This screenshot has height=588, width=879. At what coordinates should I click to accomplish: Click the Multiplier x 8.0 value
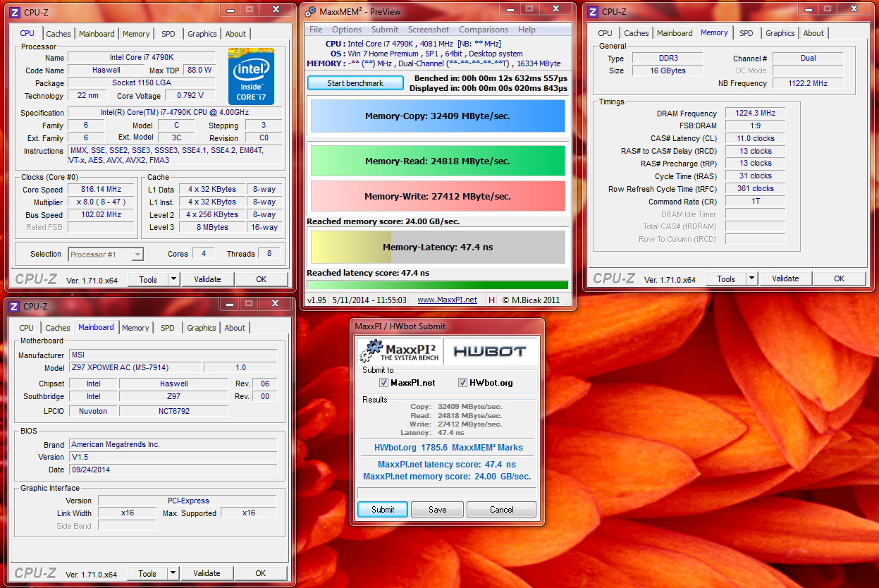(x=100, y=202)
